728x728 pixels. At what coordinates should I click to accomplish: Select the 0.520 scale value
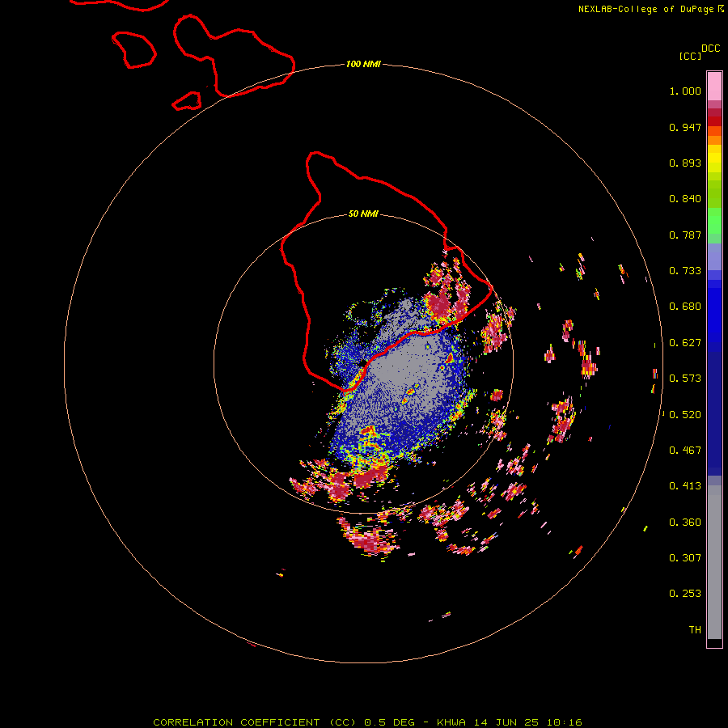(685, 415)
